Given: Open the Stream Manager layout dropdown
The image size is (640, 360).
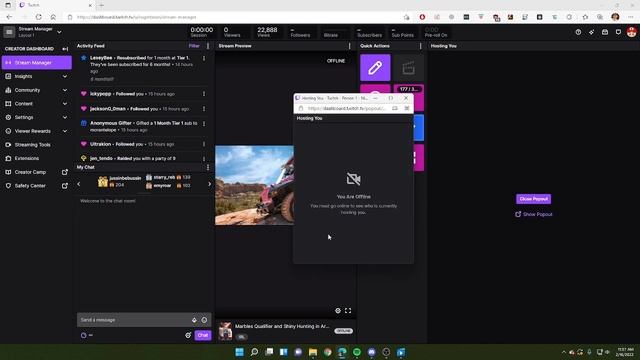Looking at the screenshot, I should coord(59,32).
